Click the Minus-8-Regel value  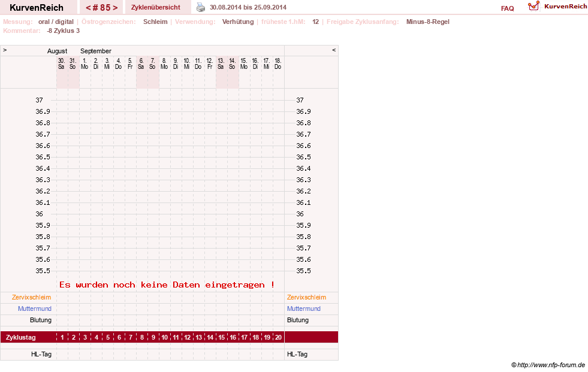[x=427, y=22]
